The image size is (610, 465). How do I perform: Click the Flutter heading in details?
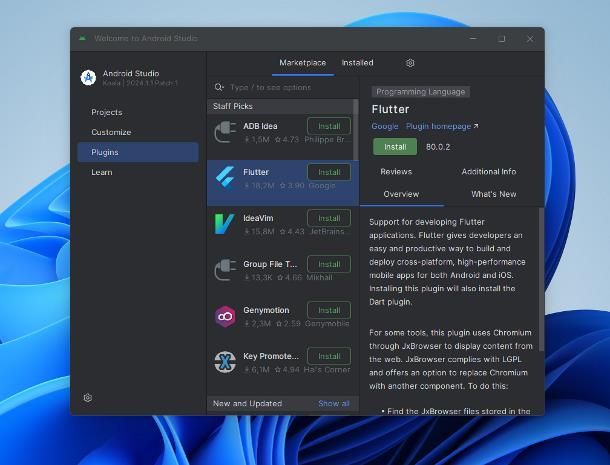390,109
